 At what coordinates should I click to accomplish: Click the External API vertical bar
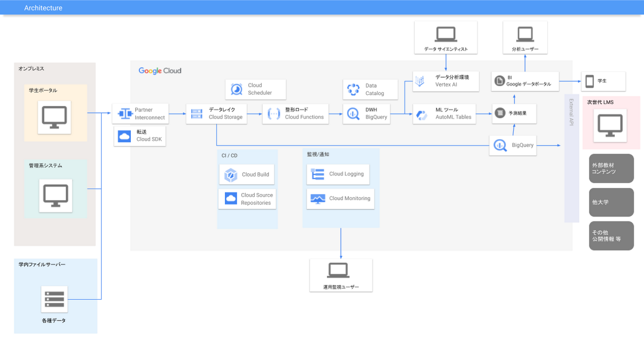tap(572, 158)
